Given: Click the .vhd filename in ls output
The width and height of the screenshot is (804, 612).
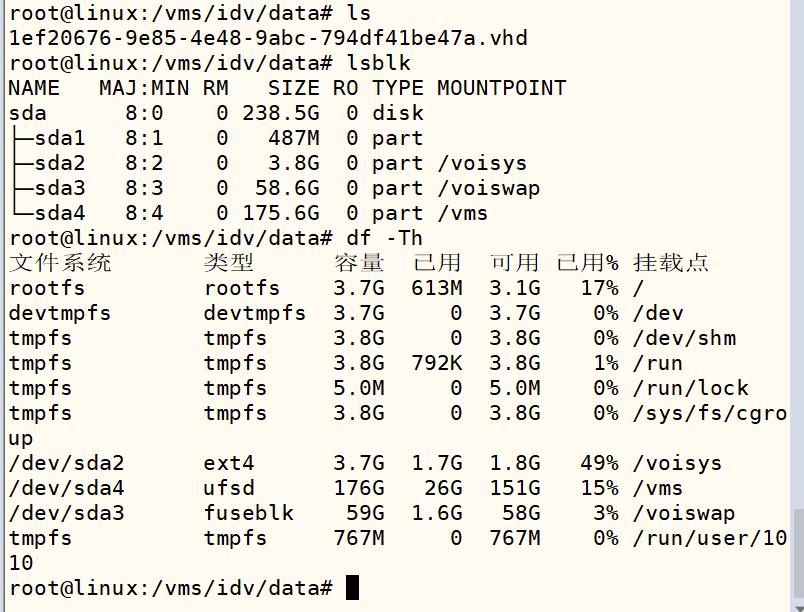Looking at the screenshot, I should pos(268,38).
